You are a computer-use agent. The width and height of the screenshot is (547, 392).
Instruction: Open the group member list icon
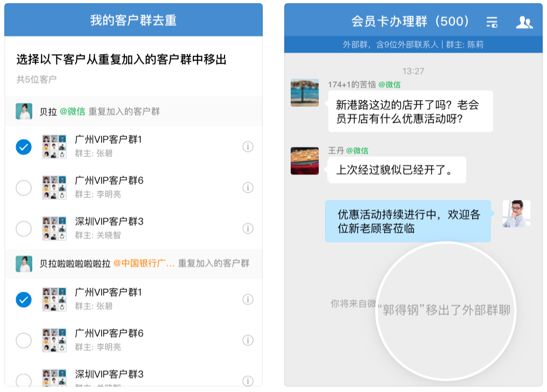[x=524, y=22]
